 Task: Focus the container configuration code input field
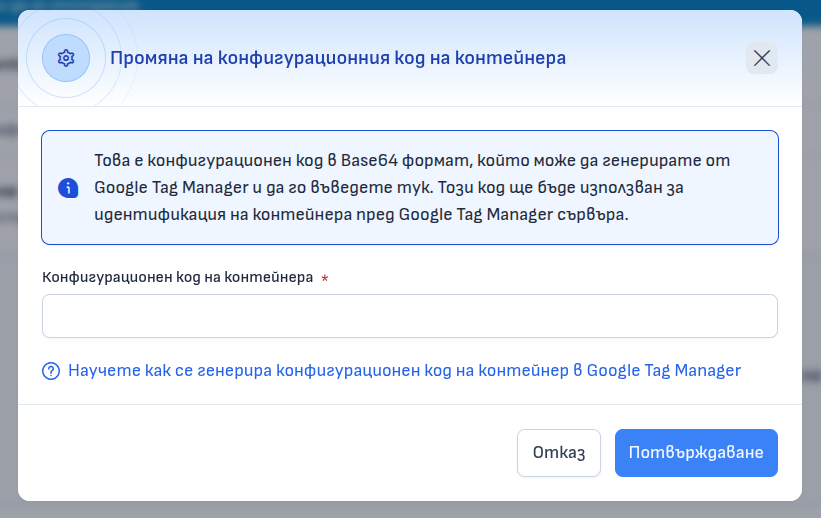pos(409,316)
